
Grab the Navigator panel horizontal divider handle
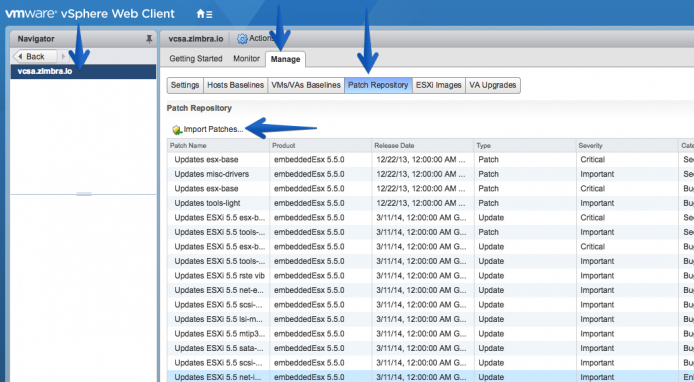[84, 194]
